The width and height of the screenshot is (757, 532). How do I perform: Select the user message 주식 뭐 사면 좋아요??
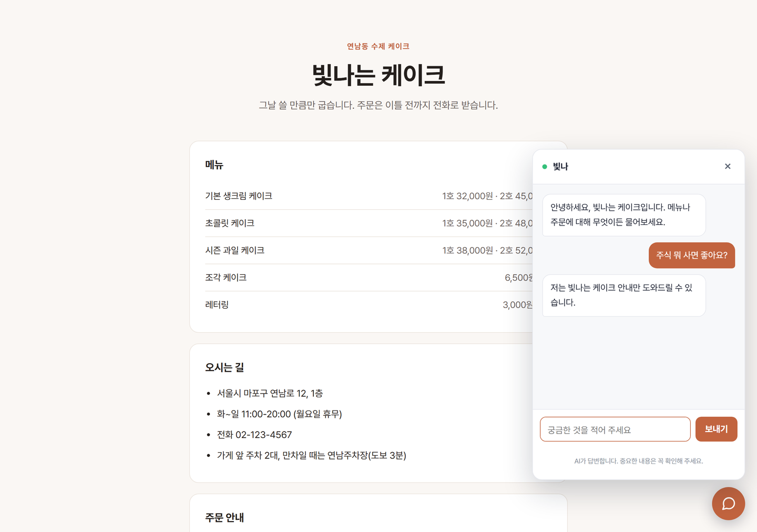[x=692, y=255]
